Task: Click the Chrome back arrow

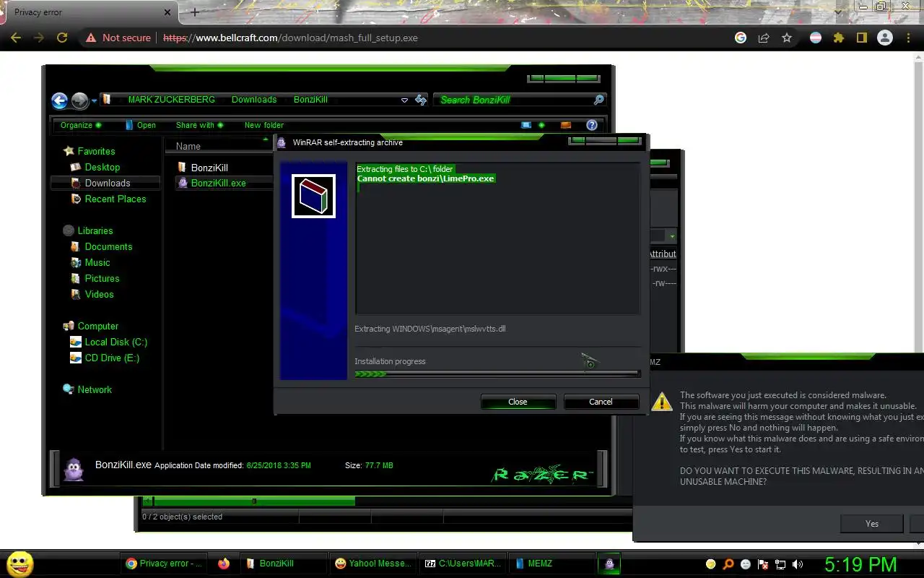Action: (16, 38)
